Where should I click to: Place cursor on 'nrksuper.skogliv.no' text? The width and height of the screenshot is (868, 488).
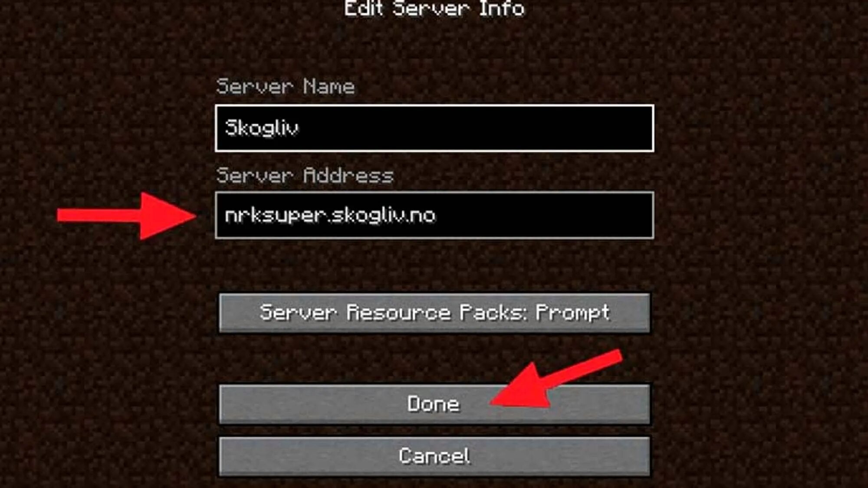330,215
